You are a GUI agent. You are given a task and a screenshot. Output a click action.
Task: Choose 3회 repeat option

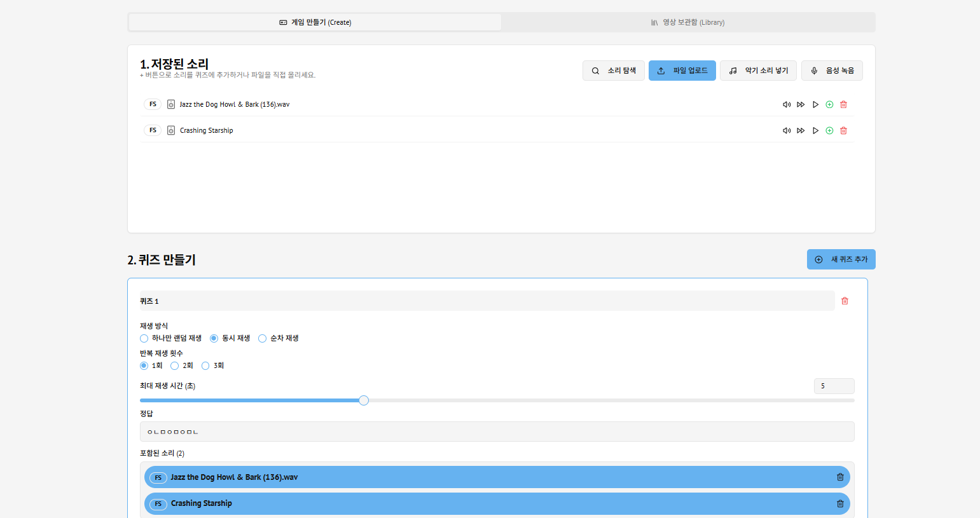205,365
